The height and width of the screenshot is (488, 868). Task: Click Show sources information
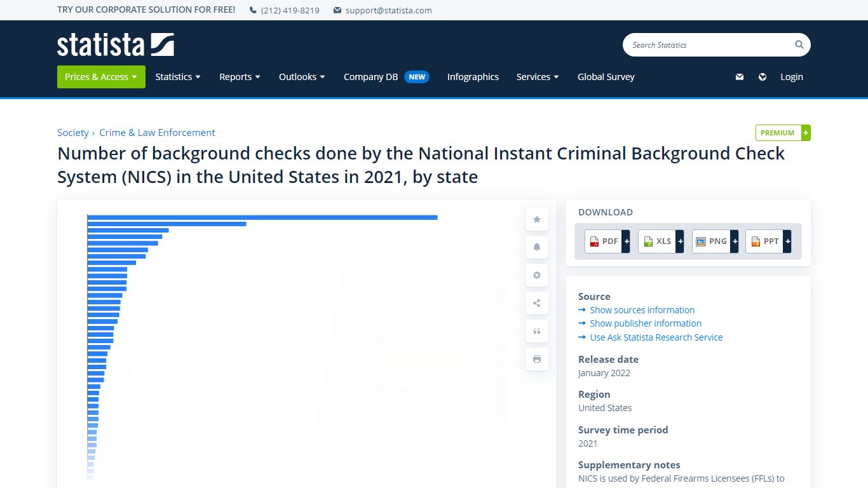(642, 310)
